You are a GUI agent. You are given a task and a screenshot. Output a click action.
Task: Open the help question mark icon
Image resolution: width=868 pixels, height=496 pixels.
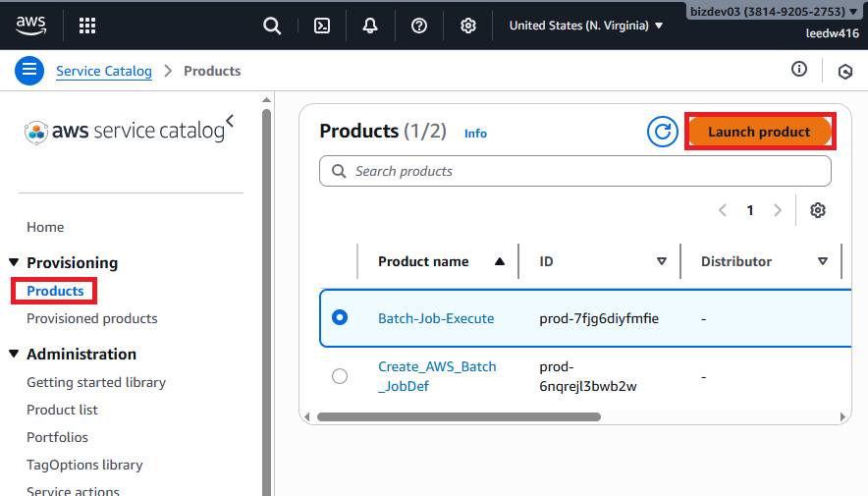click(x=419, y=26)
